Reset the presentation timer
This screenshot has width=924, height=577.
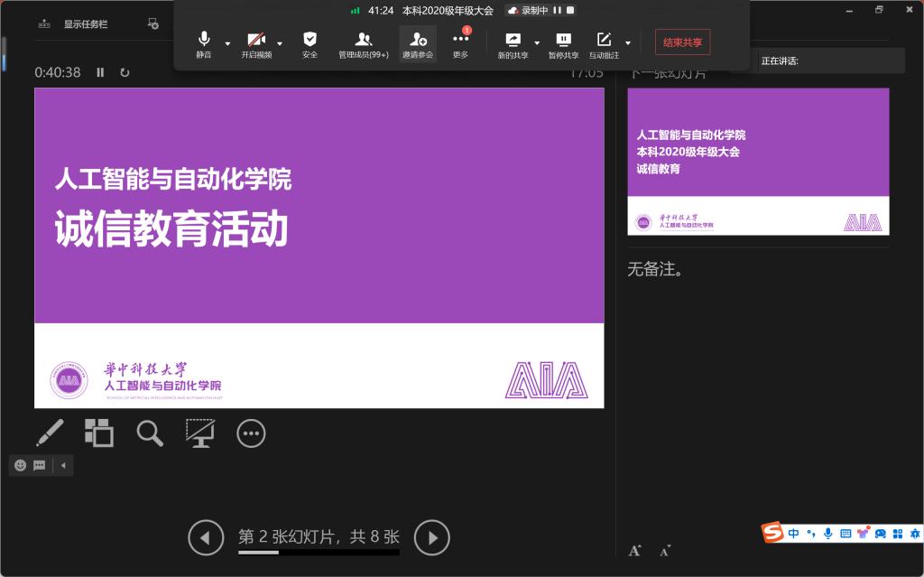click(x=125, y=72)
